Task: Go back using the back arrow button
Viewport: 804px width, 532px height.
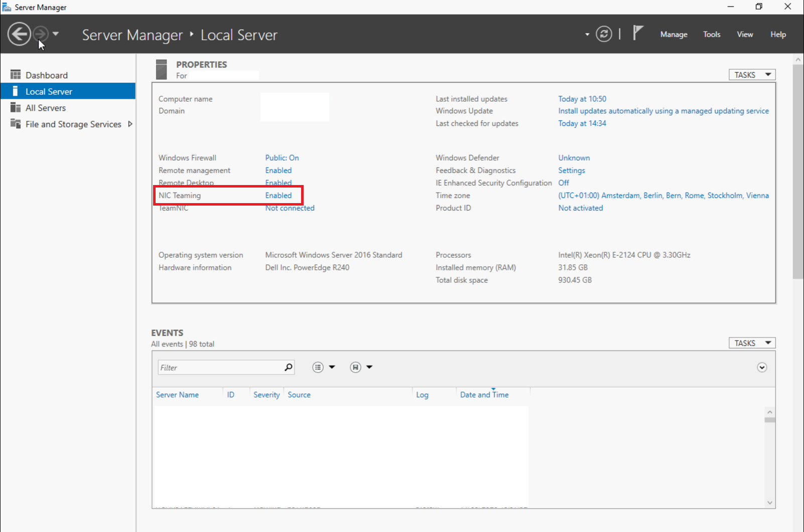Action: click(19, 34)
